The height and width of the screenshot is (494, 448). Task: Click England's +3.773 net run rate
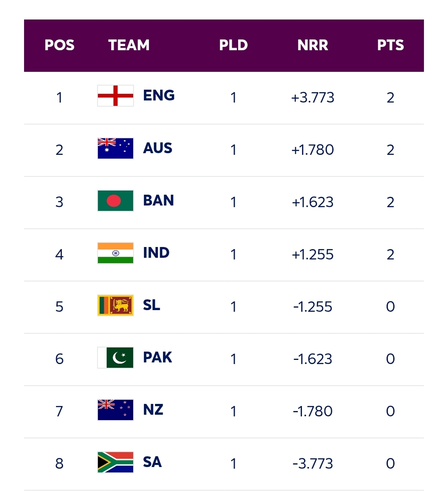pyautogui.click(x=313, y=98)
